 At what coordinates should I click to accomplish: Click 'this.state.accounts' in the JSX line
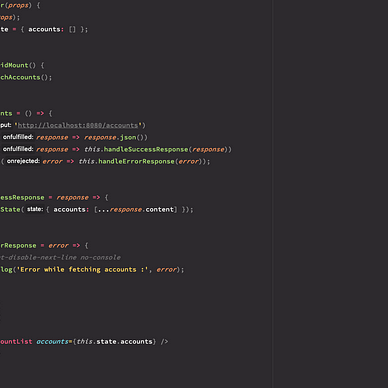115,341
